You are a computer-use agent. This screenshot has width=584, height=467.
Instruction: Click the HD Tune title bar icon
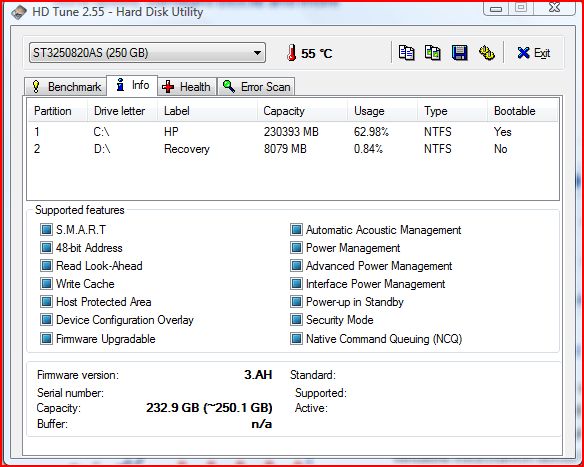tap(18, 12)
